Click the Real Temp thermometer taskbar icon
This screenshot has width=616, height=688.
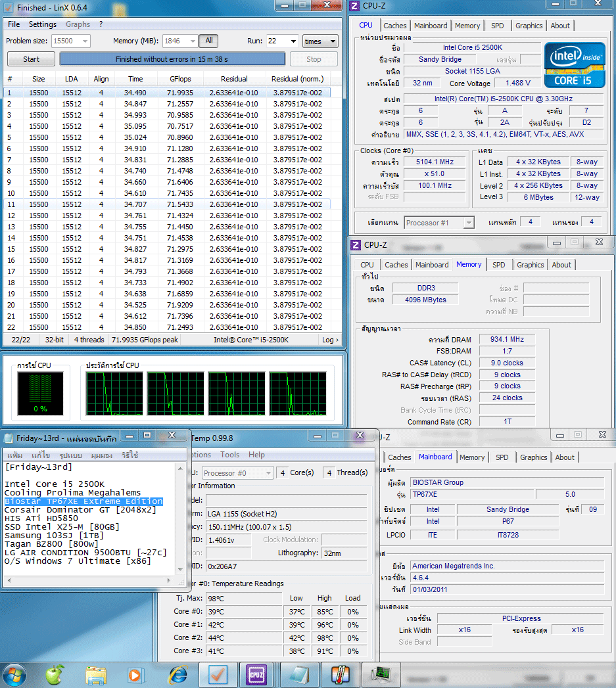(x=340, y=675)
